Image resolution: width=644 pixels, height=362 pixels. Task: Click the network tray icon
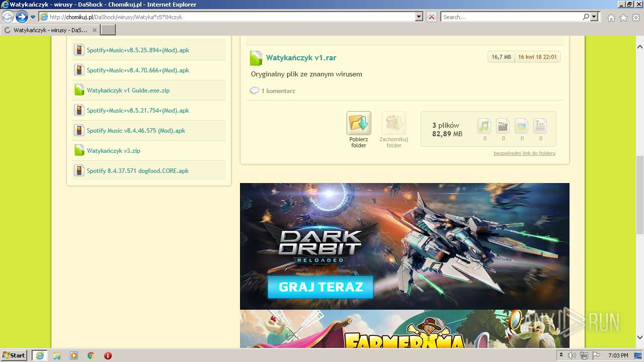tap(584, 355)
